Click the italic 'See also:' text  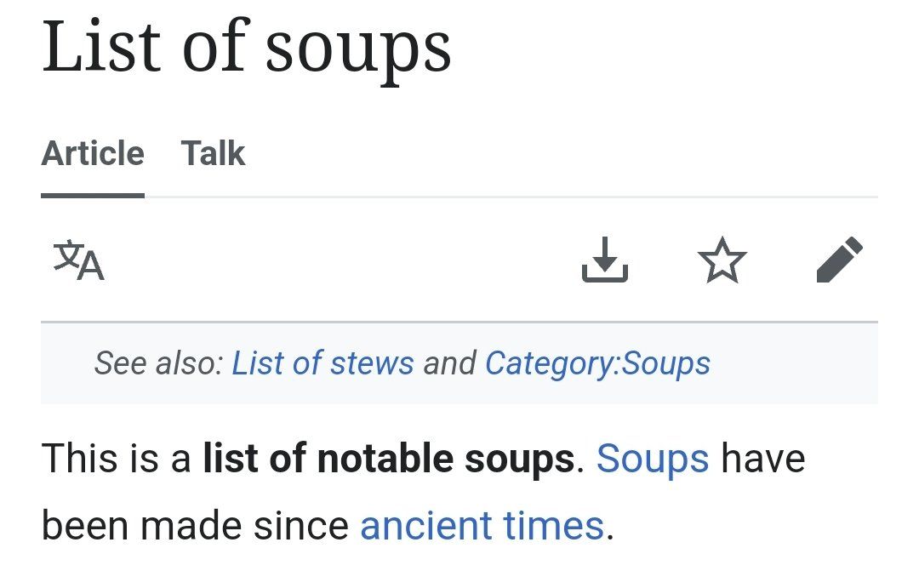coord(158,363)
